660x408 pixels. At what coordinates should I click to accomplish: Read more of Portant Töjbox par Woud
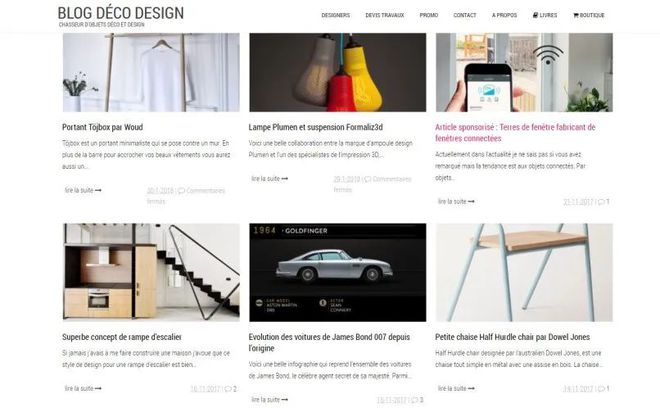(x=83, y=190)
